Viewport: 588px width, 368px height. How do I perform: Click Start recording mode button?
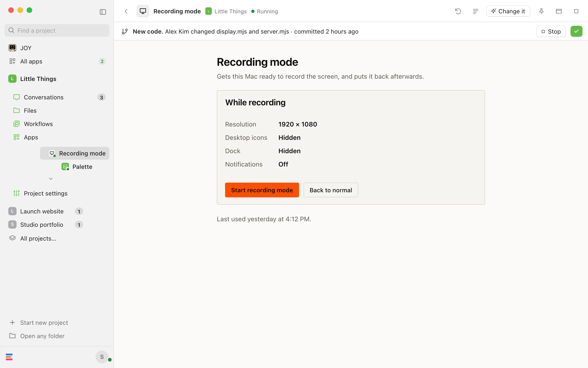coord(262,190)
